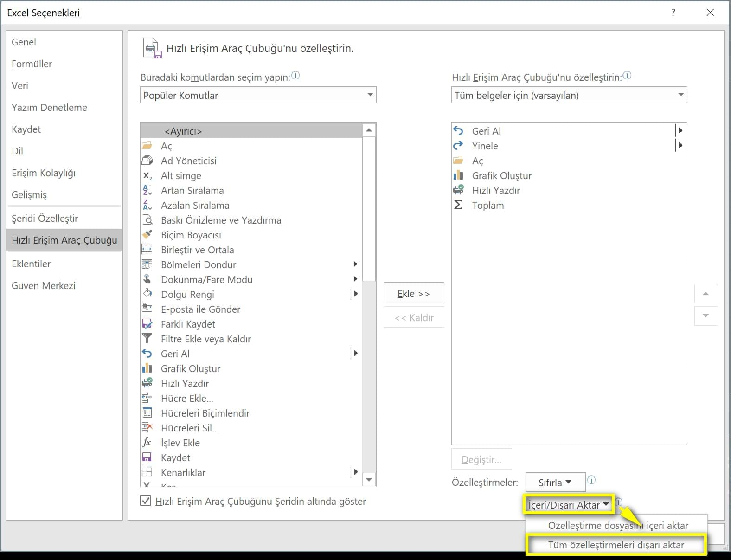Image resolution: width=731 pixels, height=560 pixels.
Task: Click info icon next to Sıfırla button
Action: (x=591, y=480)
